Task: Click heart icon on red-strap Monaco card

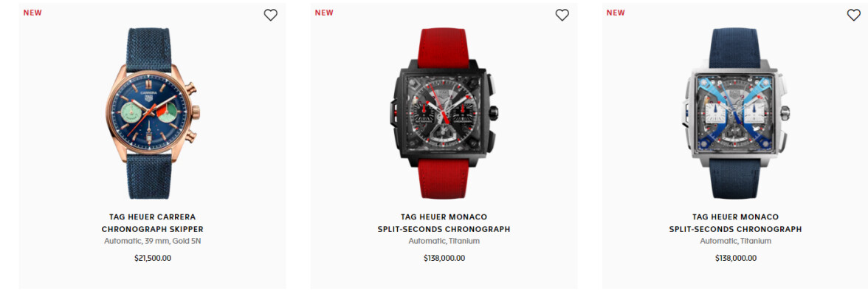Action: [562, 16]
